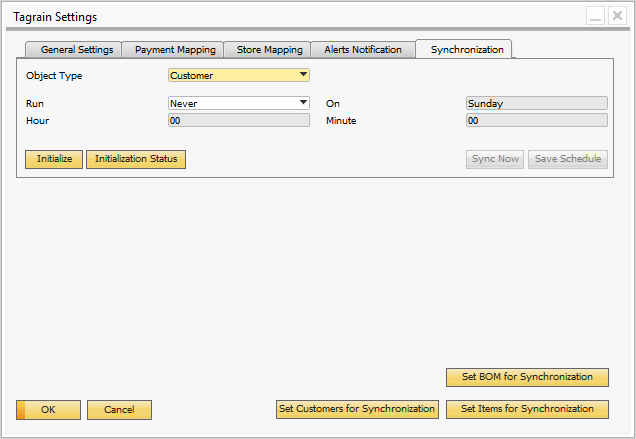Open the Payment Mapping tab

(174, 50)
